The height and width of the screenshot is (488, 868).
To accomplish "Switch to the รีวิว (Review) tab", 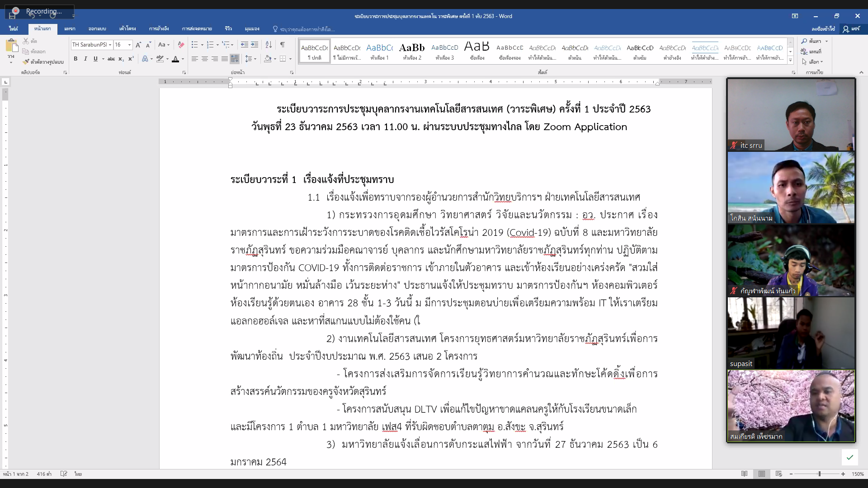I will click(228, 28).
